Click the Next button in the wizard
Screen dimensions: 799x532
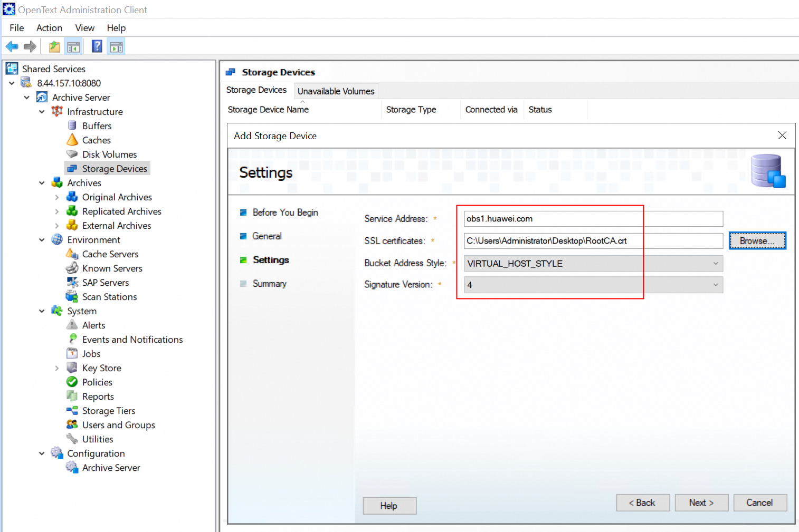[x=701, y=503]
